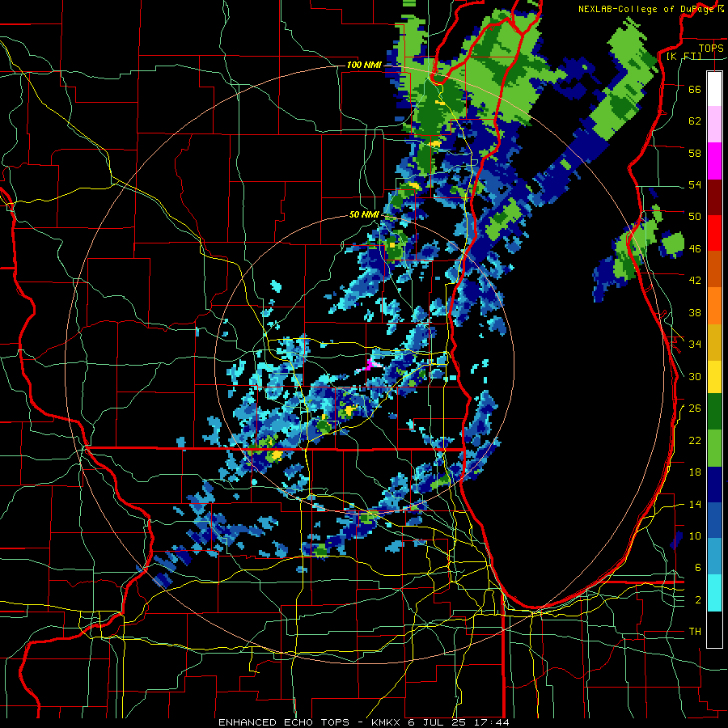This screenshot has width=728, height=728.
Task: Select the bright yellow legend swatch
Action: [x=714, y=376]
